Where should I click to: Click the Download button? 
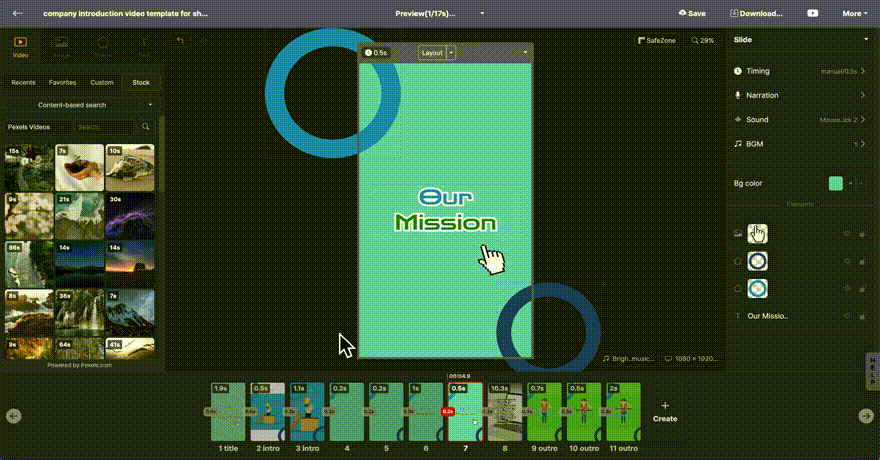point(756,13)
